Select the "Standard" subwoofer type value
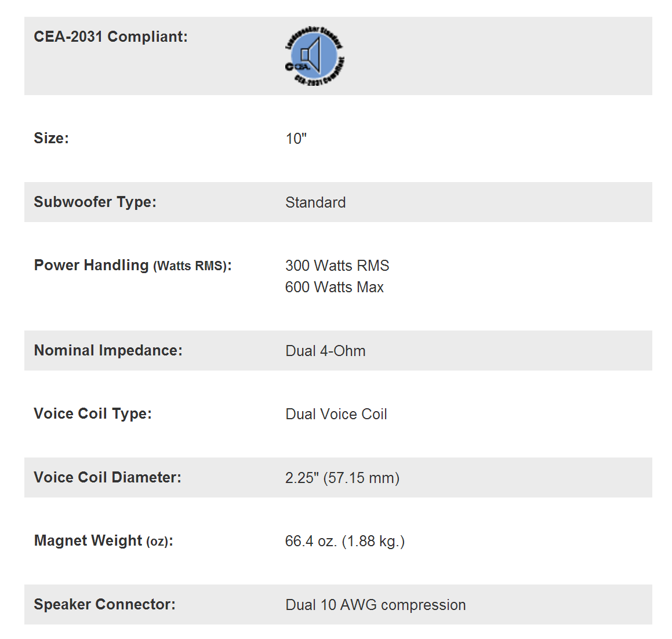This screenshot has width=672, height=639. [x=315, y=202]
